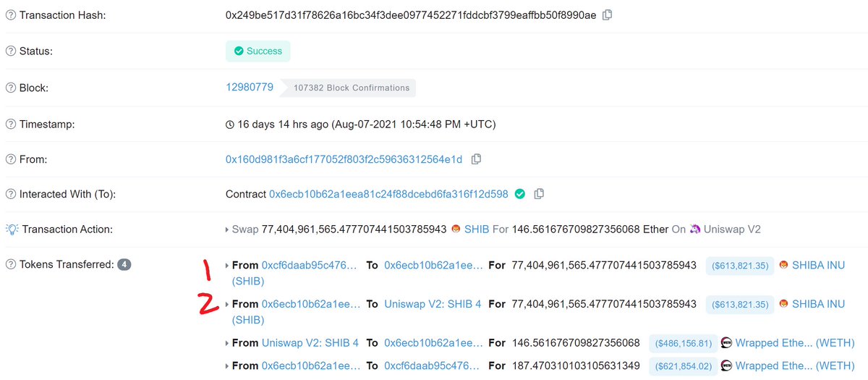Viewport: 868px width, 380px height.
Task: Expand first token transfer row arrow
Action: (228, 266)
